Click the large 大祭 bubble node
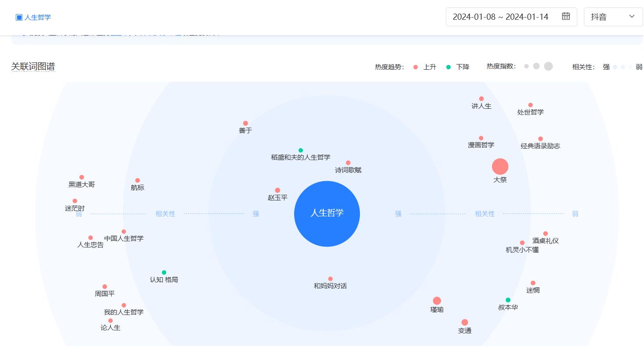The image size is (644, 347). (x=500, y=166)
